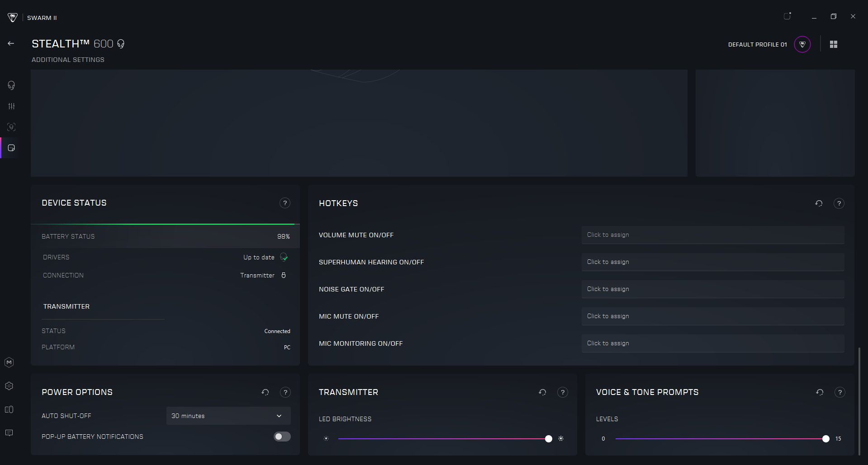Select the additional settings sidebar tab
This screenshot has height=465, width=868.
click(x=11, y=148)
